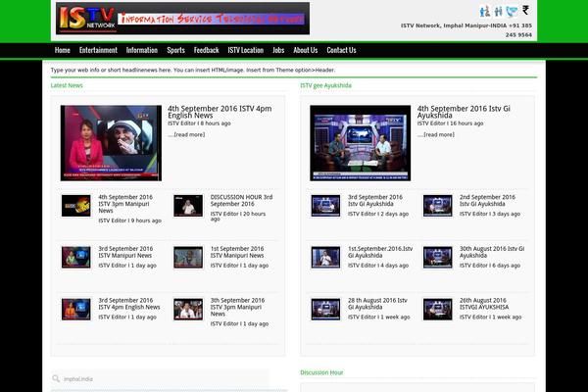
Task: Open 26th August 2016 ISTVGI AYUKSHISA article
Action: (484, 304)
